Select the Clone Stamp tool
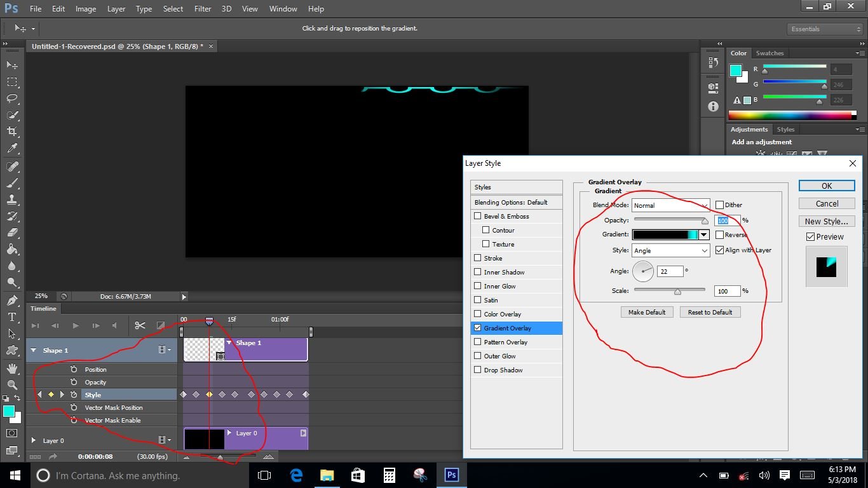 click(12, 200)
